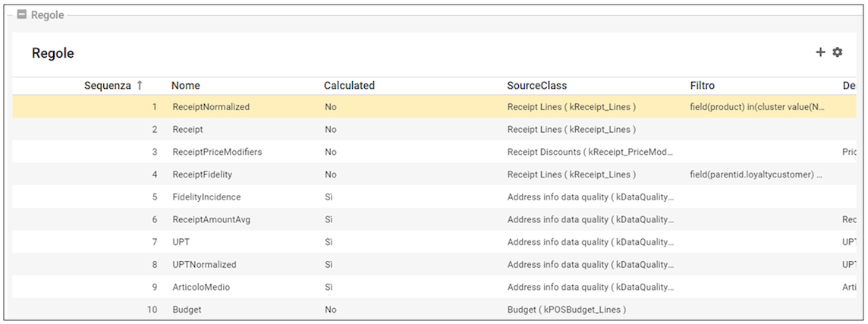The width and height of the screenshot is (868, 324).
Task: Select the Receipt rule in row 2
Action: pyautogui.click(x=187, y=130)
